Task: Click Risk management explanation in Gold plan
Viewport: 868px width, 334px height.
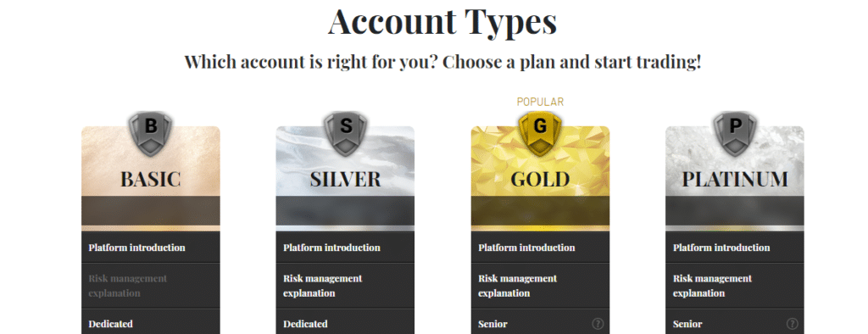Action: pyautogui.click(x=518, y=286)
